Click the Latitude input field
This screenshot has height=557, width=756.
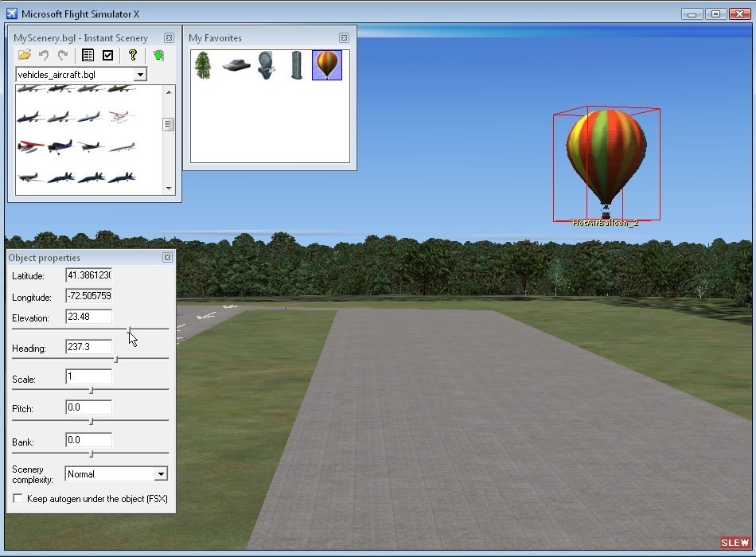pyautogui.click(x=88, y=275)
